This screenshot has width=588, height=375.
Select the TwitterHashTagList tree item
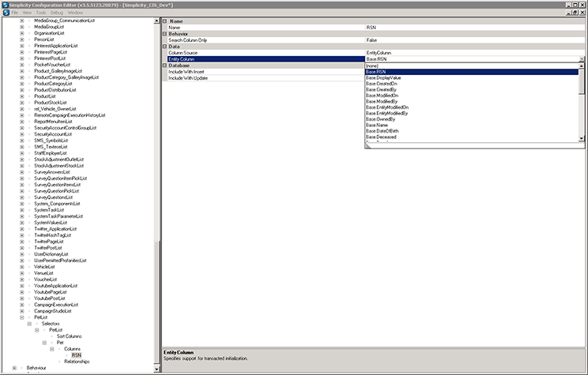(52, 235)
